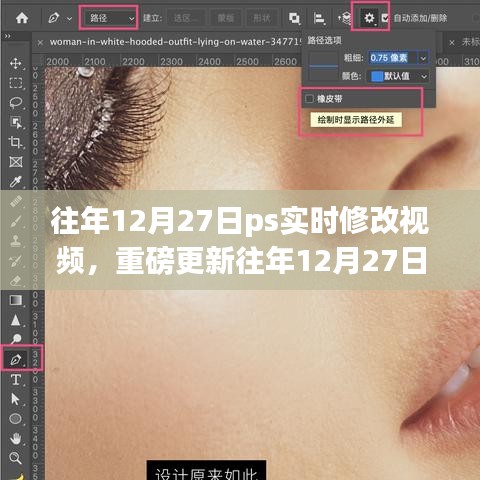Select the Zoom magnifier tool
This screenshot has height=480, width=480.
(x=16, y=458)
